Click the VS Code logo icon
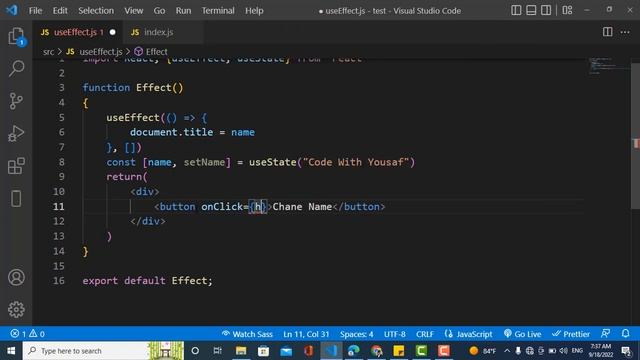 click(11, 10)
